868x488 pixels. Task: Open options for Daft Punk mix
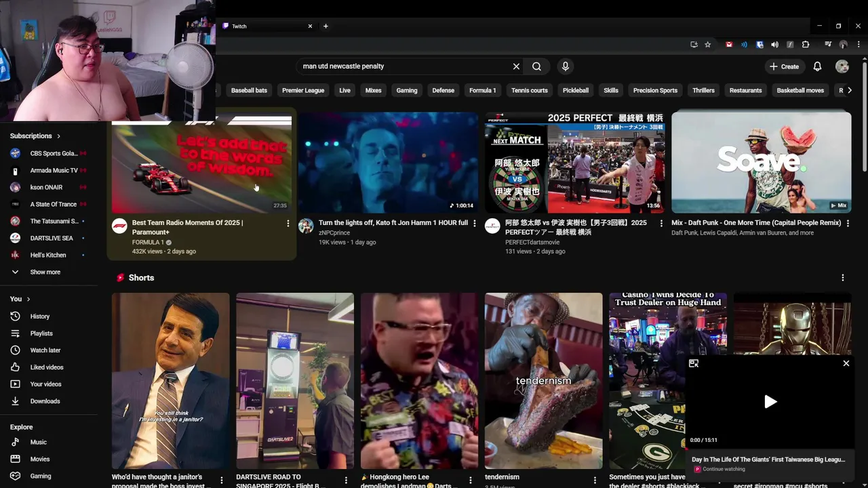click(x=848, y=223)
